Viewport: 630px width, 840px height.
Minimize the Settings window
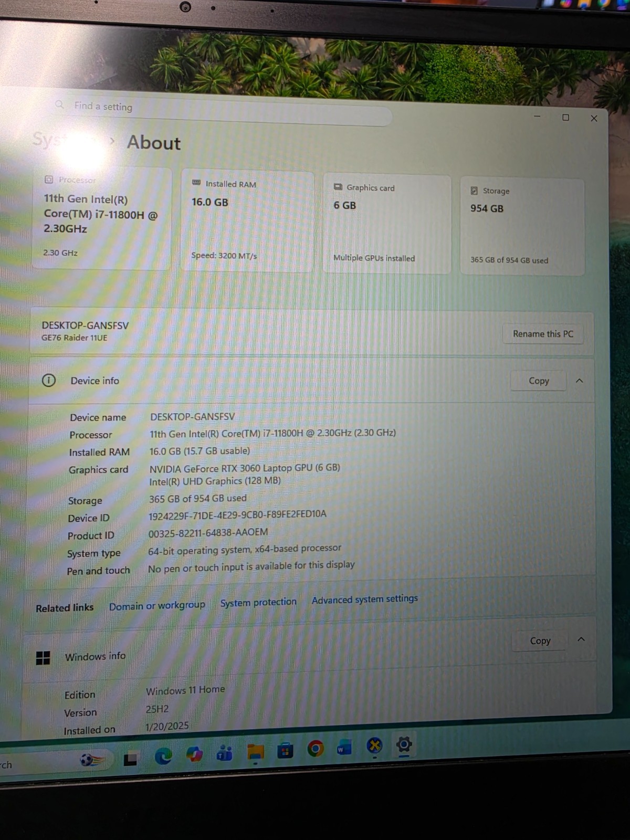point(537,116)
